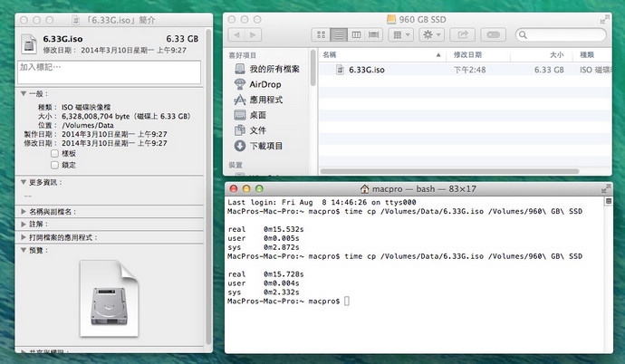625x364 pixels.
Task: Go forward in Finder window
Action: click(x=253, y=35)
